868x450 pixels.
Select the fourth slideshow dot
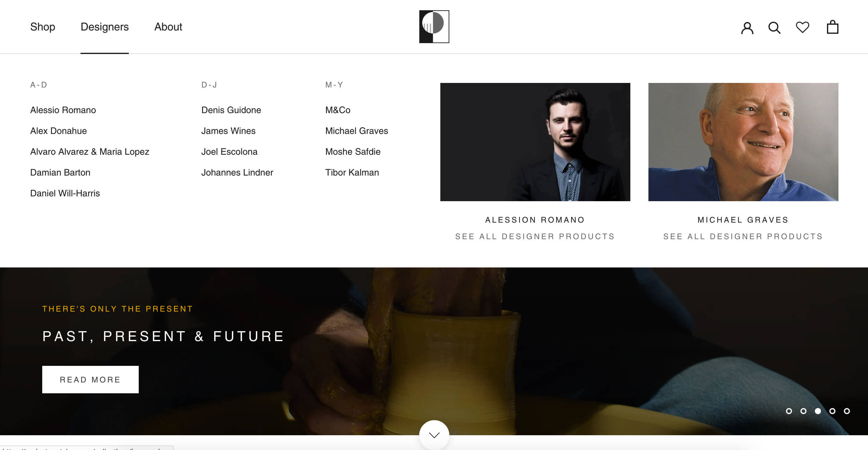[832, 411]
